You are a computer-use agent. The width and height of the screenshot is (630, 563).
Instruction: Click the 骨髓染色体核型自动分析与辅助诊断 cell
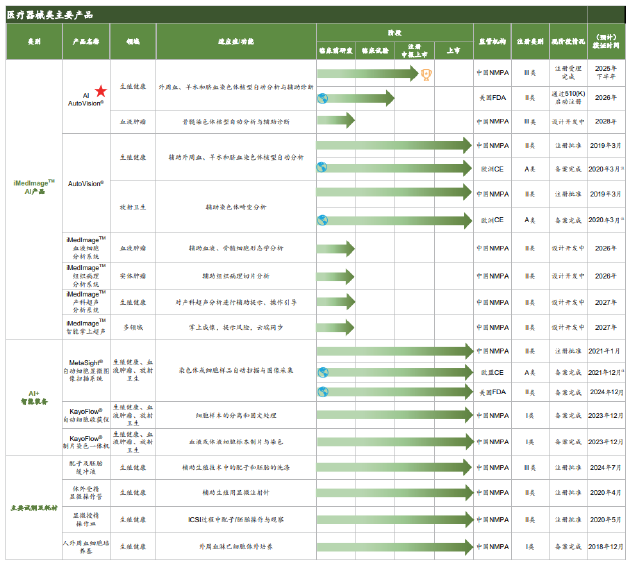click(x=236, y=121)
